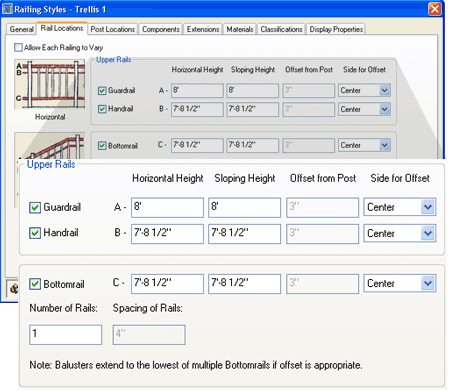Screen dimensions: 450x391
Task: Uncheck the enlarged Guardrail checkbox
Action: (35, 207)
